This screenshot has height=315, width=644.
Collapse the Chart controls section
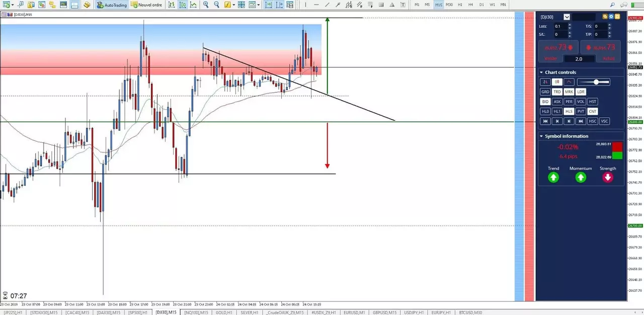[541, 72]
